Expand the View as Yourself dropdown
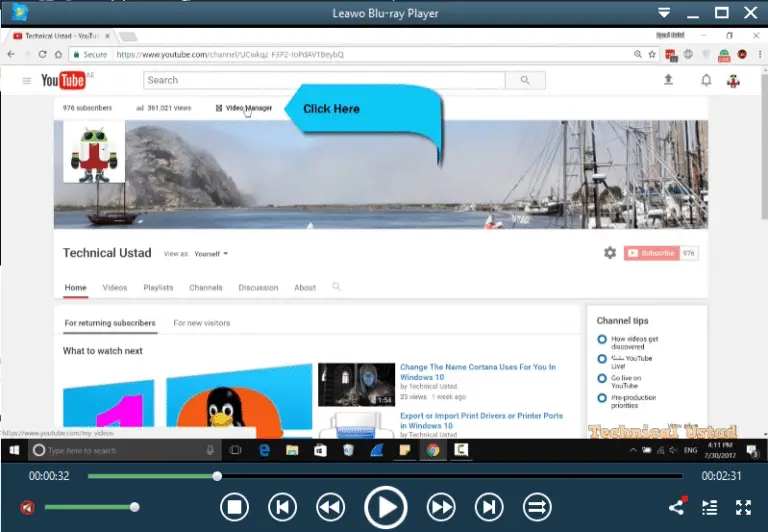The width and height of the screenshot is (768, 532). tap(211, 254)
